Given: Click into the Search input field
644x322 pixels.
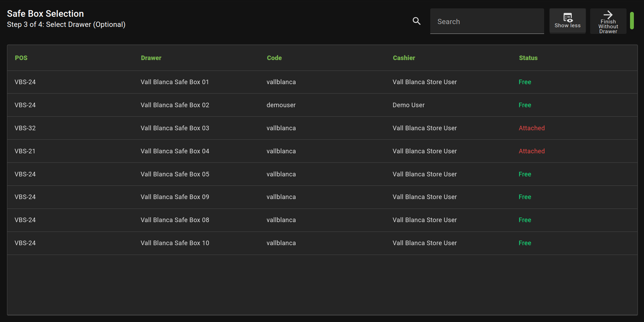Looking at the screenshot, I should 487,21.
